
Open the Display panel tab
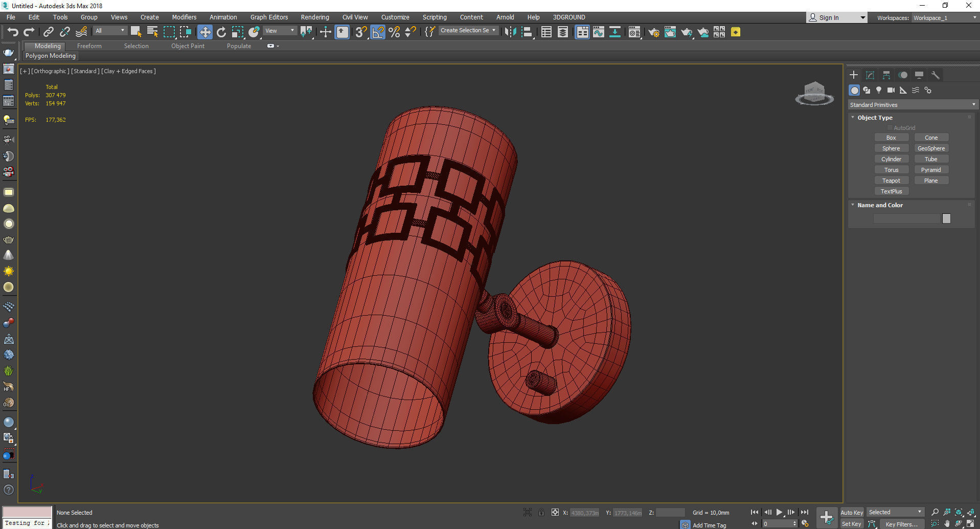[x=919, y=75]
